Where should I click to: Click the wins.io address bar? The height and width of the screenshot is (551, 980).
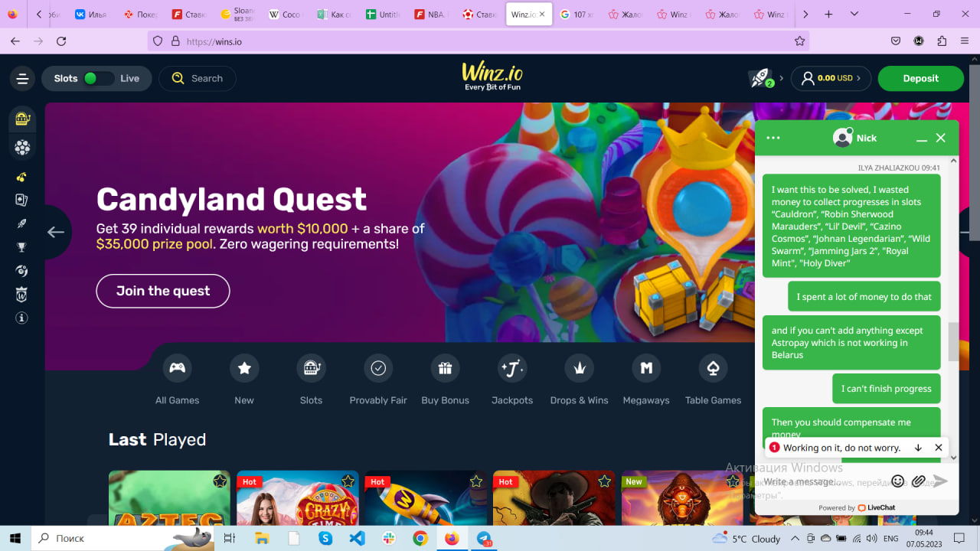(479, 41)
